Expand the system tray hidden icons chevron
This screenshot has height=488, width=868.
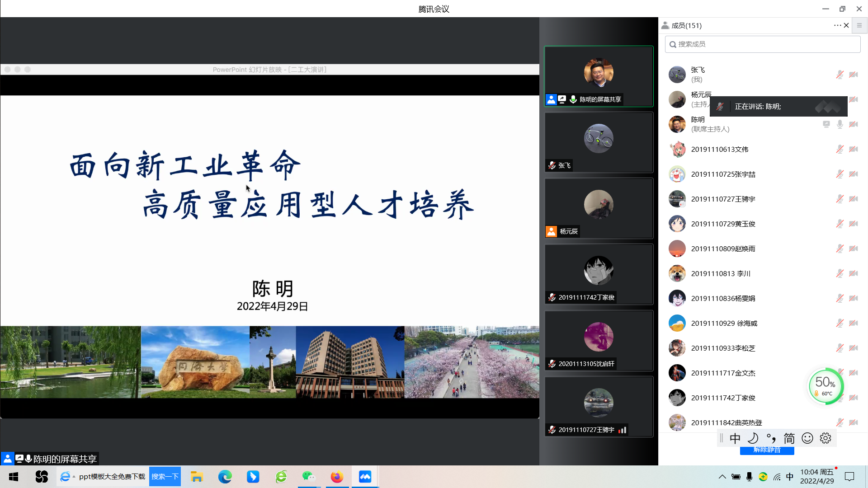[x=722, y=477]
